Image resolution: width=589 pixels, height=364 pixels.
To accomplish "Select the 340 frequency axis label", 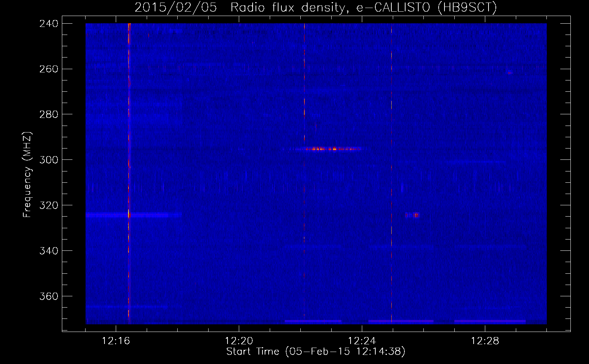I will 48,251.
